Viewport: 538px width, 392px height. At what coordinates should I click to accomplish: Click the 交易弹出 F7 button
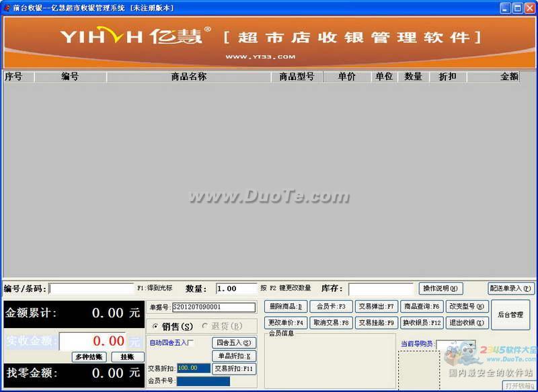376,307
